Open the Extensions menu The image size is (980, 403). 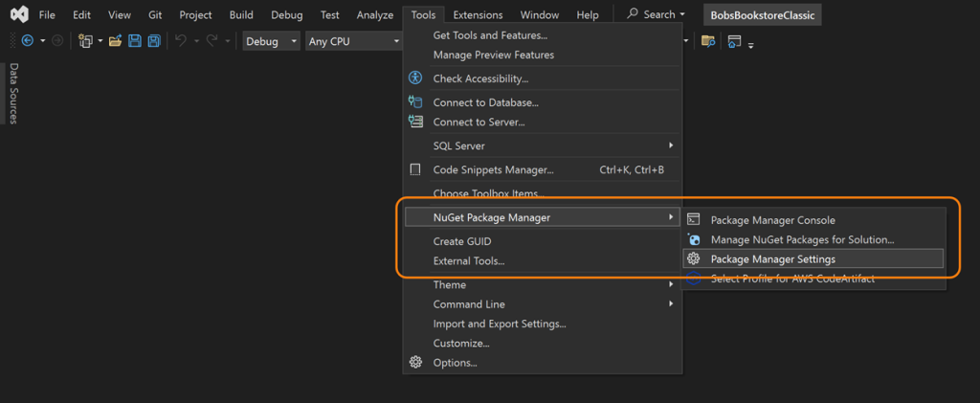[478, 14]
